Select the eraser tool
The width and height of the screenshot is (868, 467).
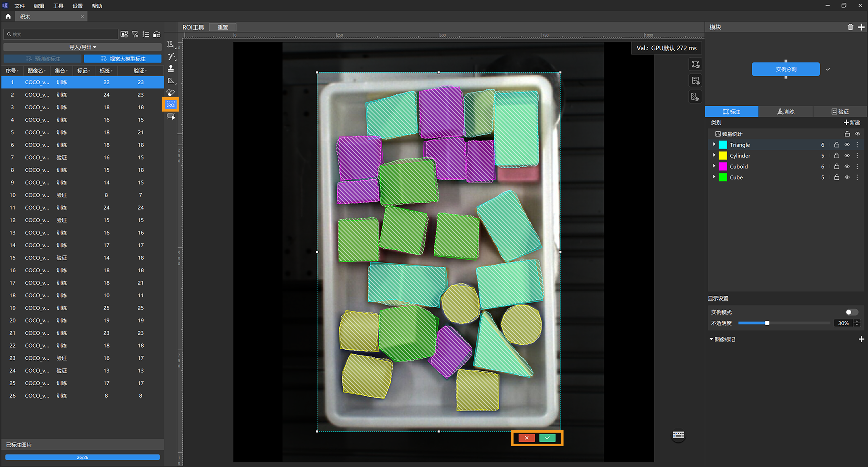[x=171, y=93]
